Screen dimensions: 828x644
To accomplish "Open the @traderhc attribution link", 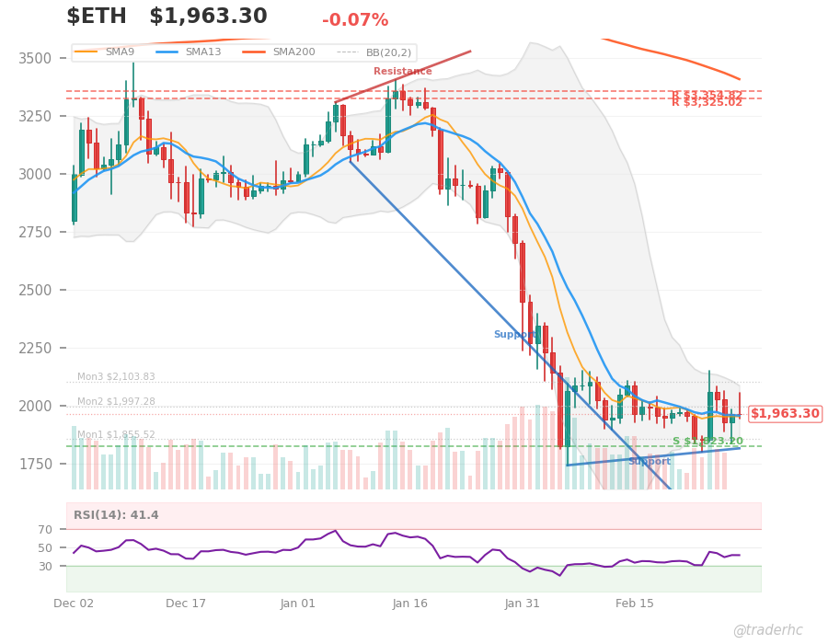I will click(766, 629).
